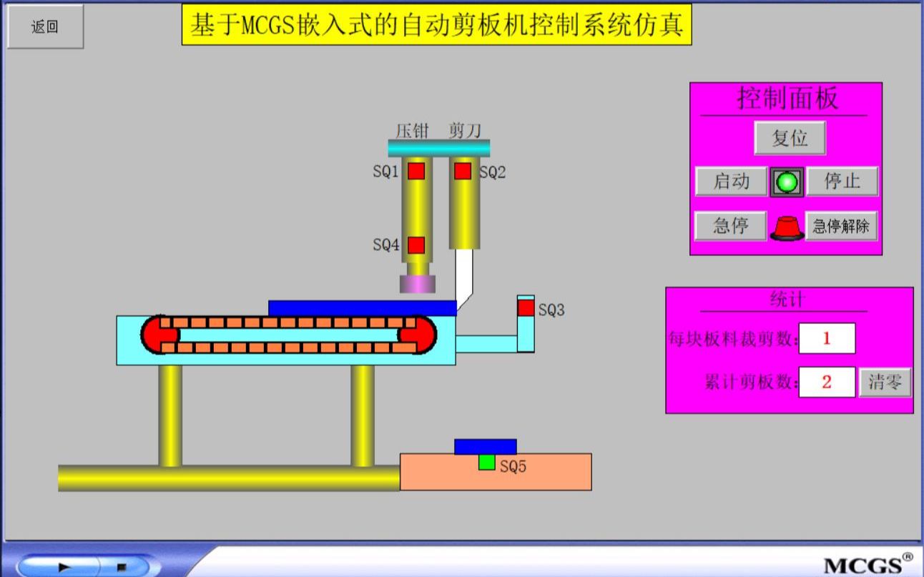Click the 累计剪板数 count field
The height and width of the screenshot is (577, 924).
point(827,383)
